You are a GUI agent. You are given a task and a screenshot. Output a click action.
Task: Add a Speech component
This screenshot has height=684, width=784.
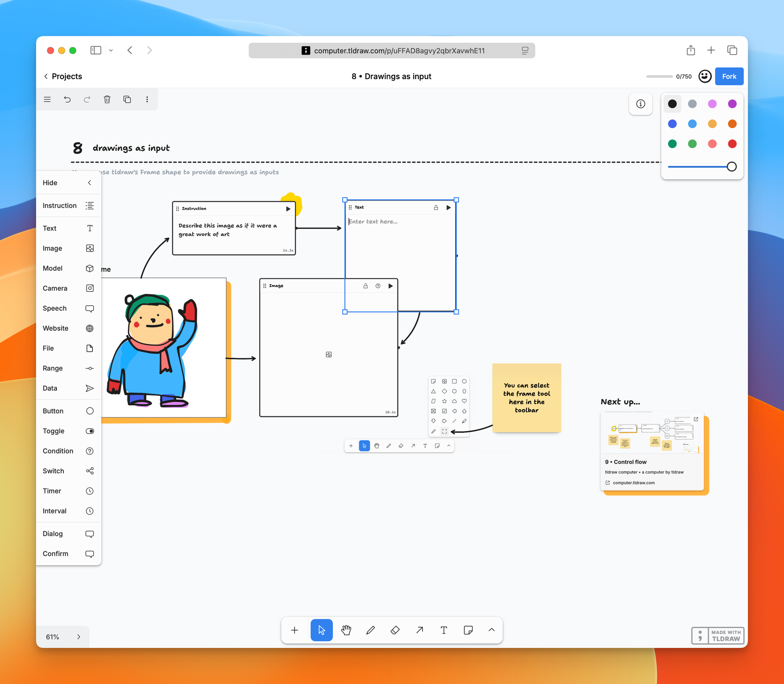(69, 308)
